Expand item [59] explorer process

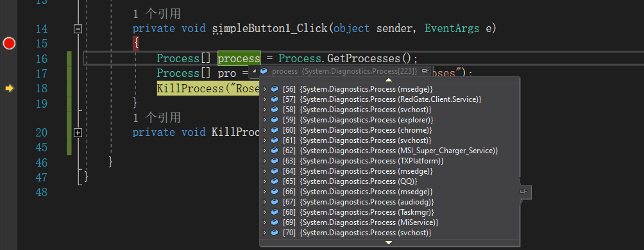point(265,120)
